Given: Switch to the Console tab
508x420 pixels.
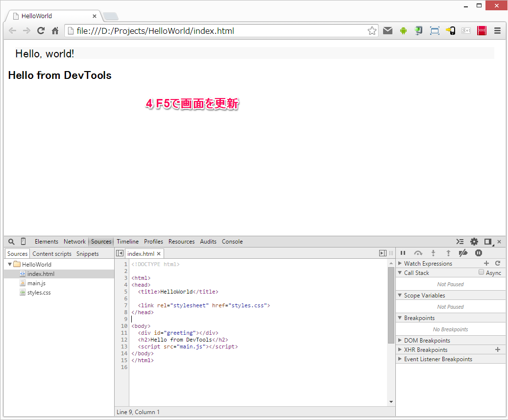Looking at the screenshot, I should coord(232,241).
